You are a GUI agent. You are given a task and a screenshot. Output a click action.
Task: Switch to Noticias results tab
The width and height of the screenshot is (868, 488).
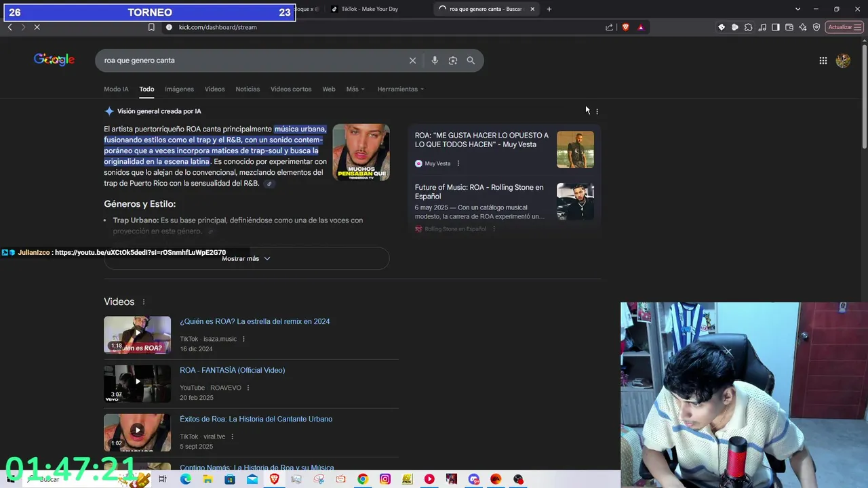click(x=248, y=89)
